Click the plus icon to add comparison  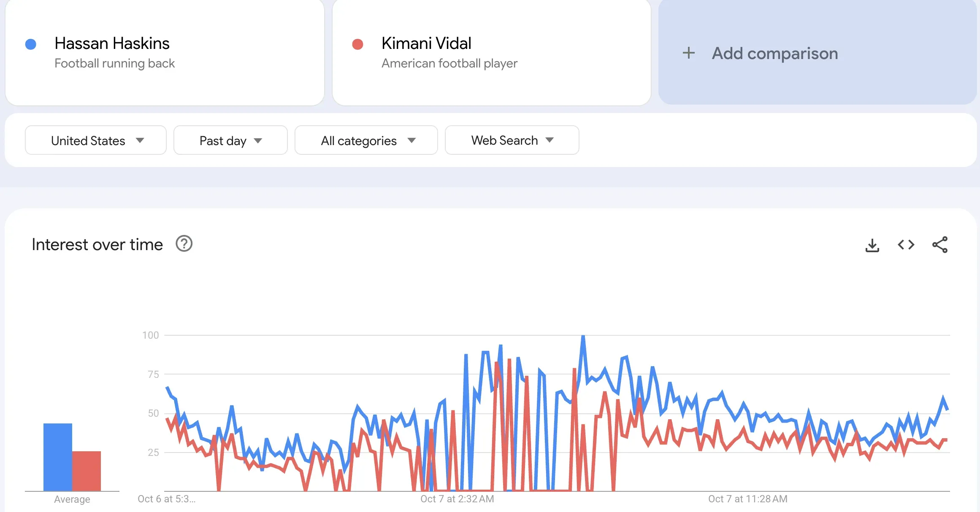point(689,53)
